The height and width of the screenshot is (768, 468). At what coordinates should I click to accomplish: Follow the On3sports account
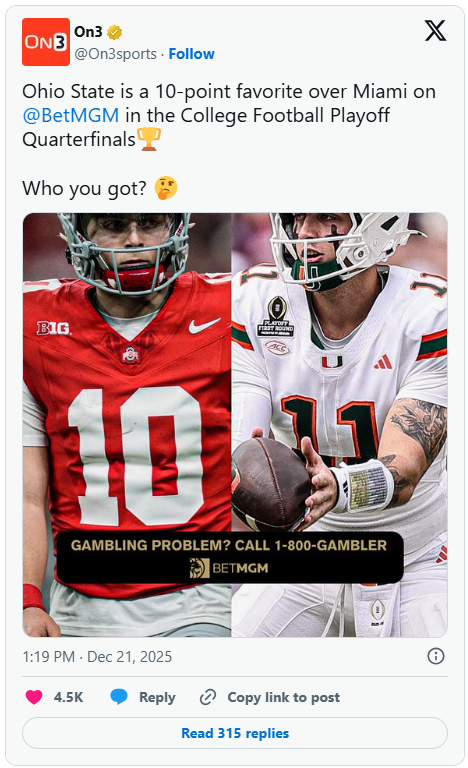click(192, 54)
